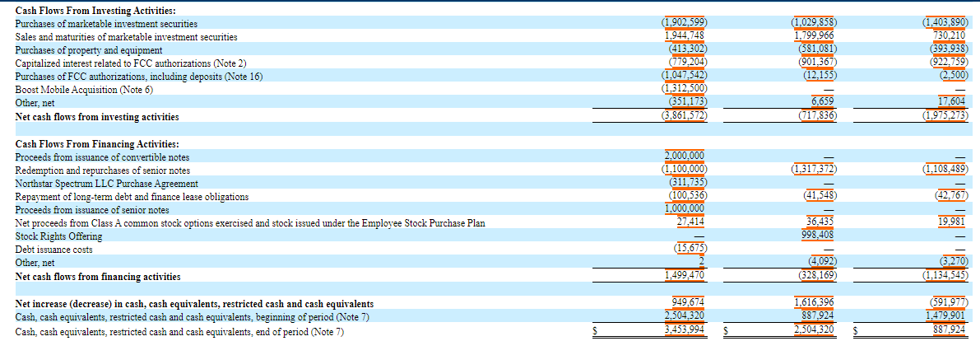This screenshot has height=355, width=980.
Task: Select 'Purchases of marketable investment securities' row label
Action: [106, 24]
